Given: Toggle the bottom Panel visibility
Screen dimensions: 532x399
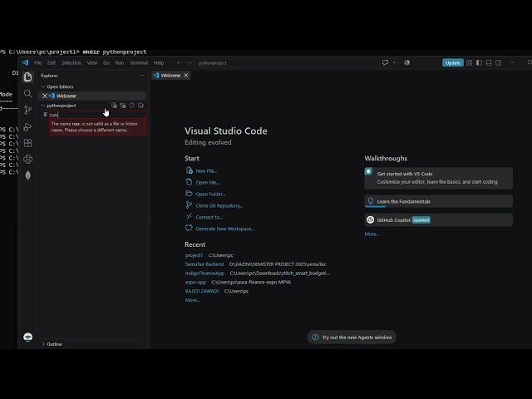Looking at the screenshot, I should click(x=489, y=63).
